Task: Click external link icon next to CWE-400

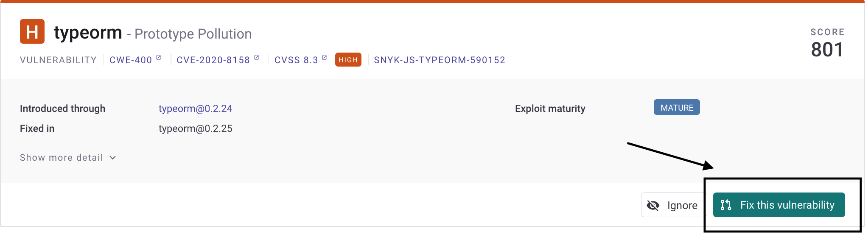Action: click(x=159, y=58)
